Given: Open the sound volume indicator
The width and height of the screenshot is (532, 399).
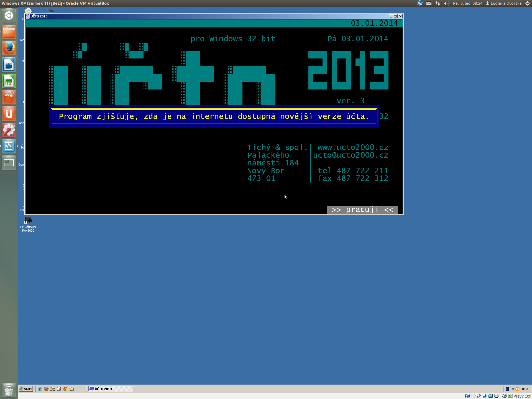Looking at the screenshot, I should (446, 3).
